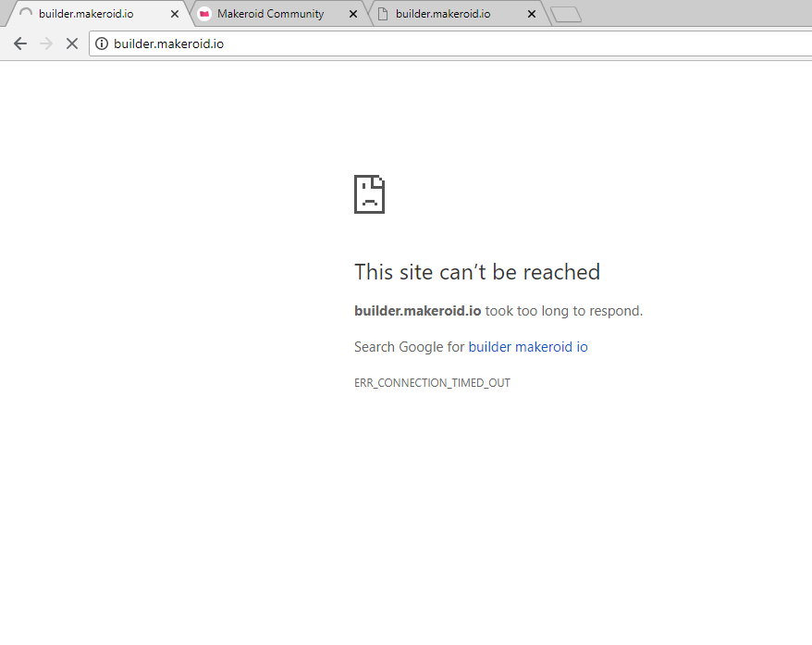Click the forward navigation arrow
812x645 pixels.
click(46, 43)
